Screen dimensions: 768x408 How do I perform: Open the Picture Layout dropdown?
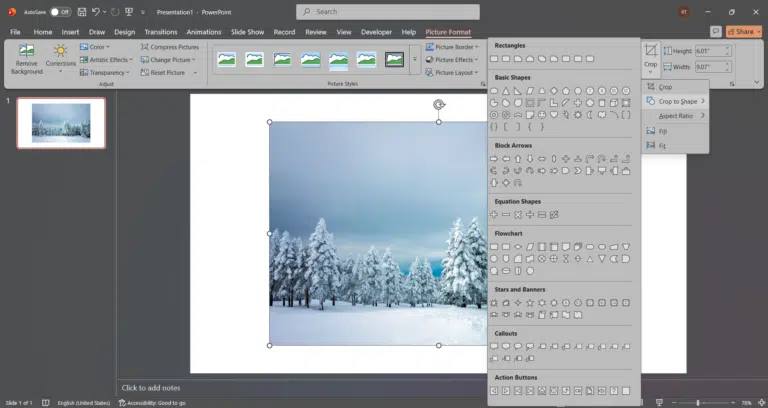[x=452, y=72]
